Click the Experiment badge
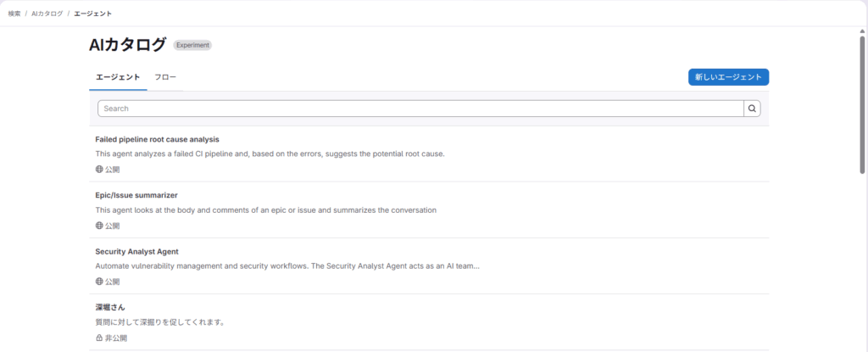The height and width of the screenshot is (352, 868). tap(192, 45)
